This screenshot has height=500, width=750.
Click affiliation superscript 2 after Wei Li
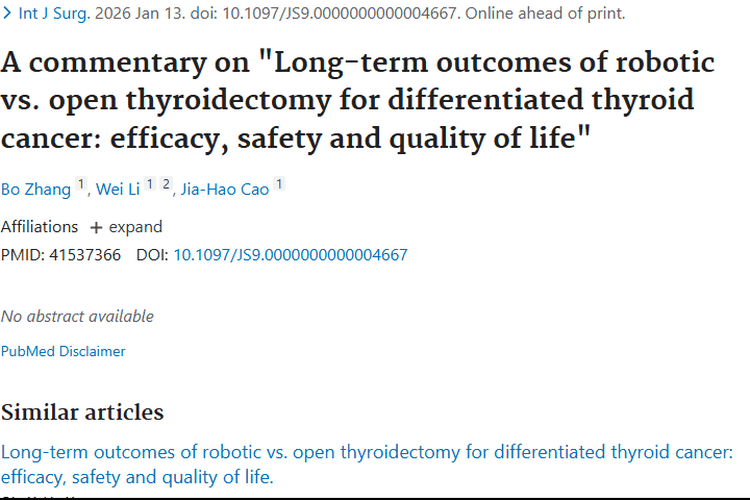pyautogui.click(x=164, y=185)
